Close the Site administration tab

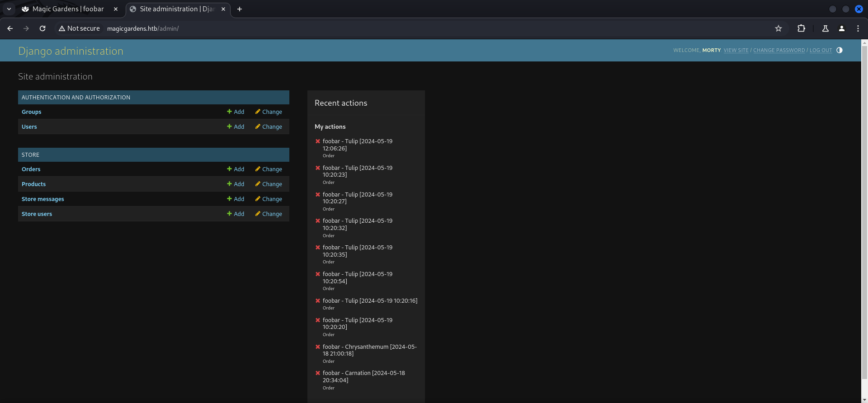223,9
